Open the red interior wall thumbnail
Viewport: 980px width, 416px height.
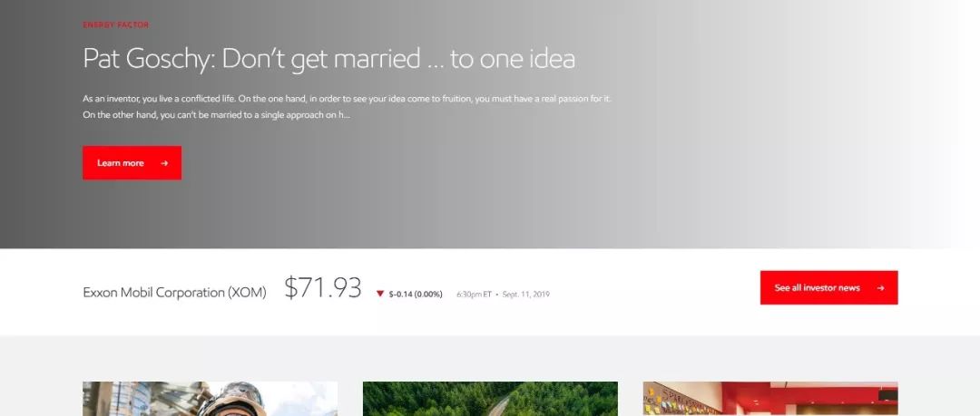click(x=770, y=399)
